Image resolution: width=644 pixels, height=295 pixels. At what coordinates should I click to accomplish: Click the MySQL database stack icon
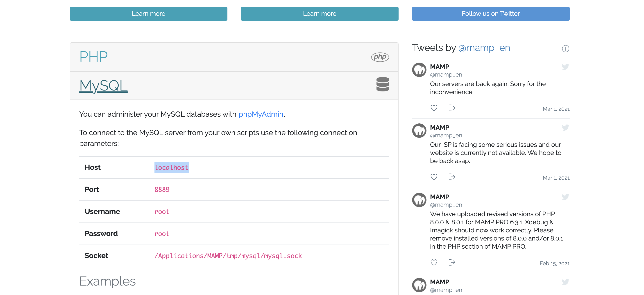tap(383, 84)
